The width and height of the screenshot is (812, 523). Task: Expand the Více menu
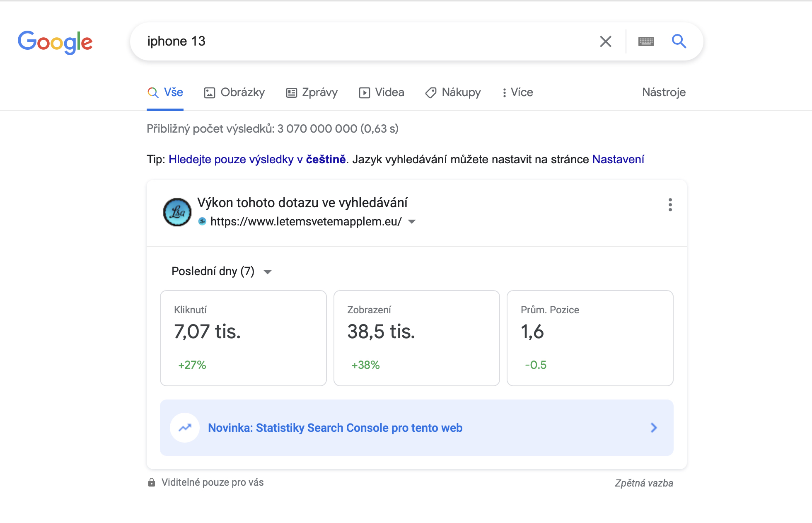point(517,92)
